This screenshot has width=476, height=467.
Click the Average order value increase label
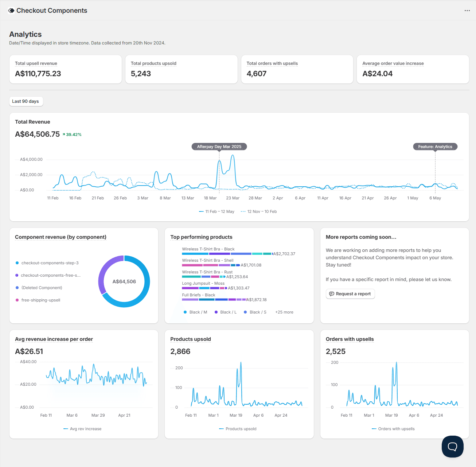click(393, 63)
